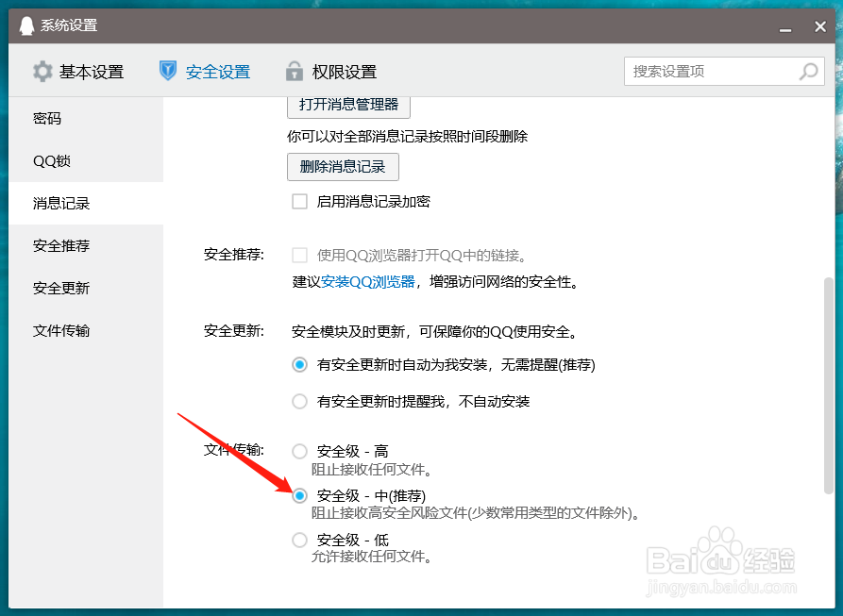
Task: Click the 安全更新: section label
Action: point(234,331)
